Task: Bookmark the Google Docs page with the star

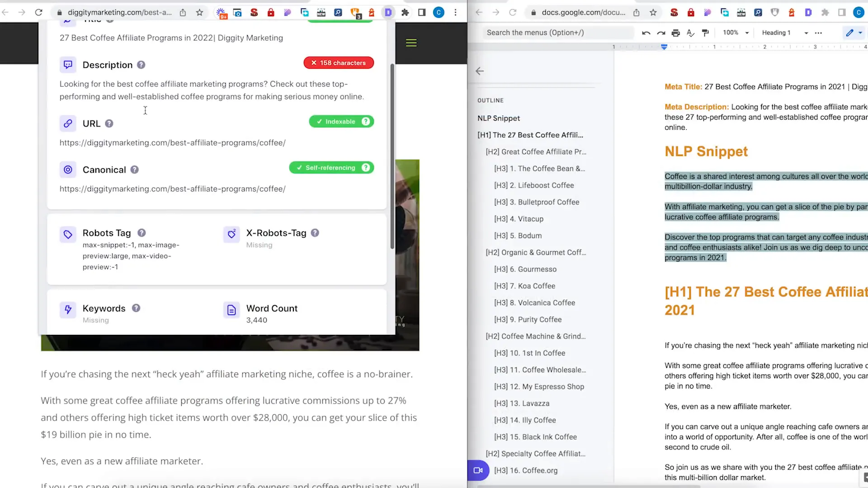Action: [x=653, y=12]
